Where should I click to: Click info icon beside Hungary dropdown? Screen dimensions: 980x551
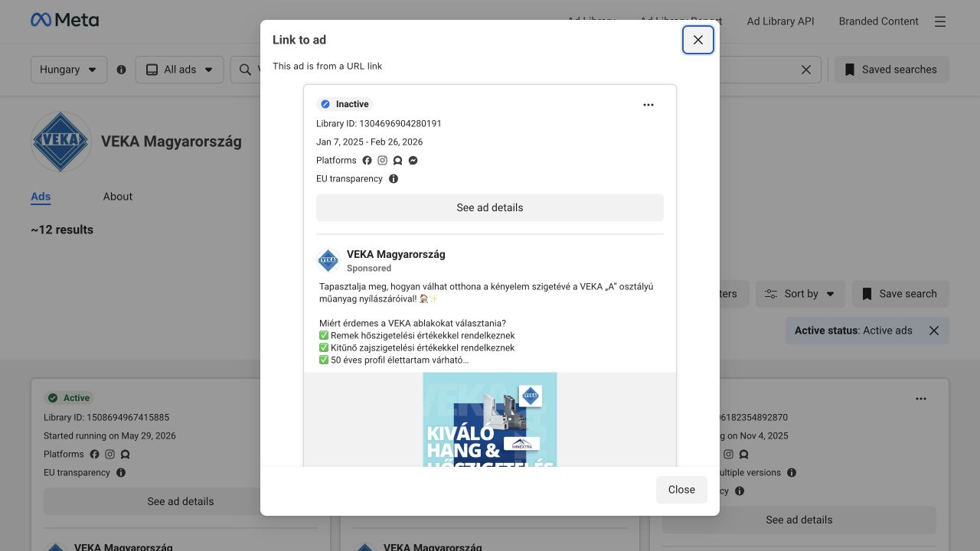click(121, 70)
